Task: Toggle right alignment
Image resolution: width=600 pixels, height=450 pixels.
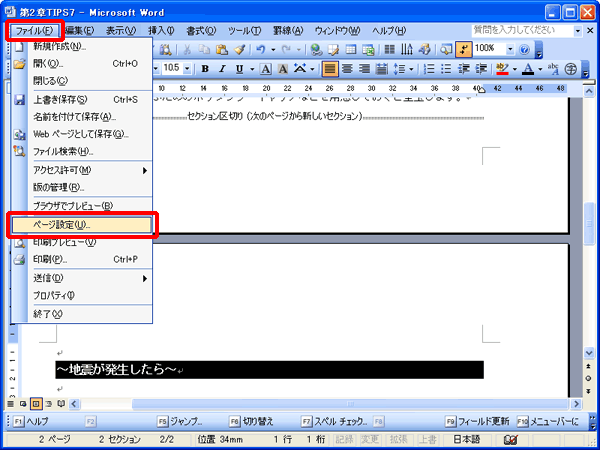Action: click(x=364, y=69)
